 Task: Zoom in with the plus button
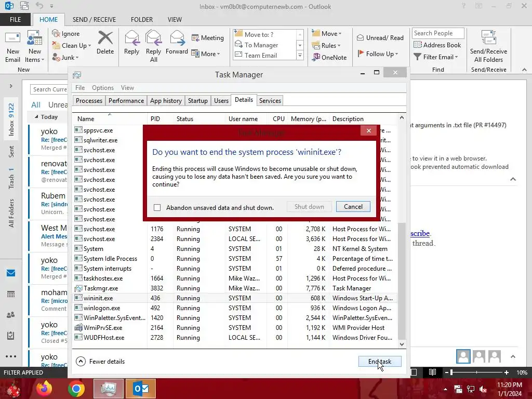coord(506,372)
